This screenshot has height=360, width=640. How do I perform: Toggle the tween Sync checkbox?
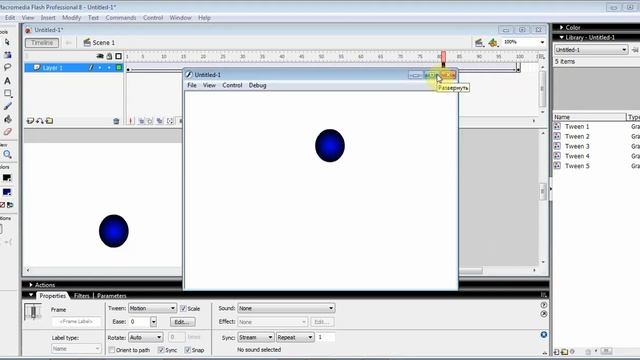pos(161,350)
